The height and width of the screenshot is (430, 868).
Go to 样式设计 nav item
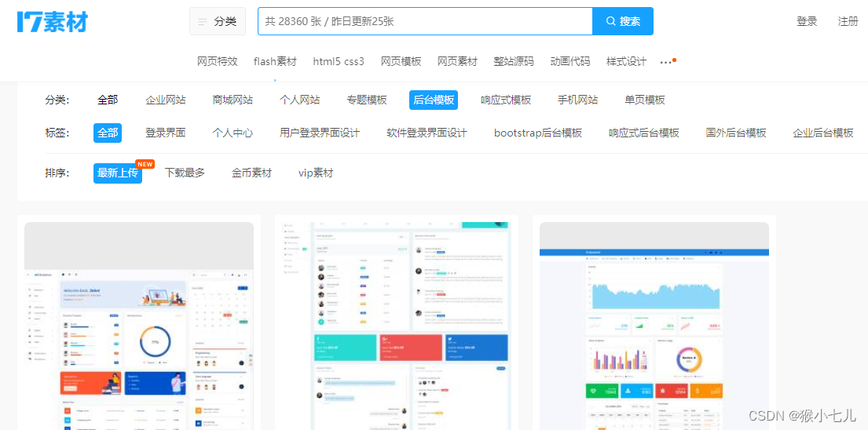[627, 61]
